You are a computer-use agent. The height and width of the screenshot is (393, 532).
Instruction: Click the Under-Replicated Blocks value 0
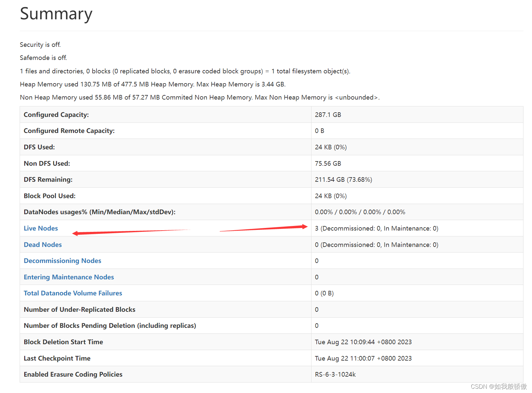click(317, 309)
